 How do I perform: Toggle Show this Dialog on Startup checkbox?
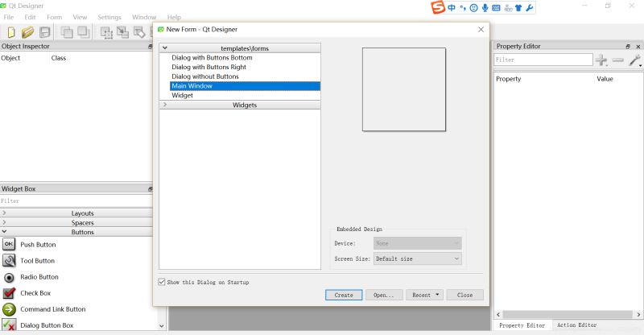pos(162,282)
